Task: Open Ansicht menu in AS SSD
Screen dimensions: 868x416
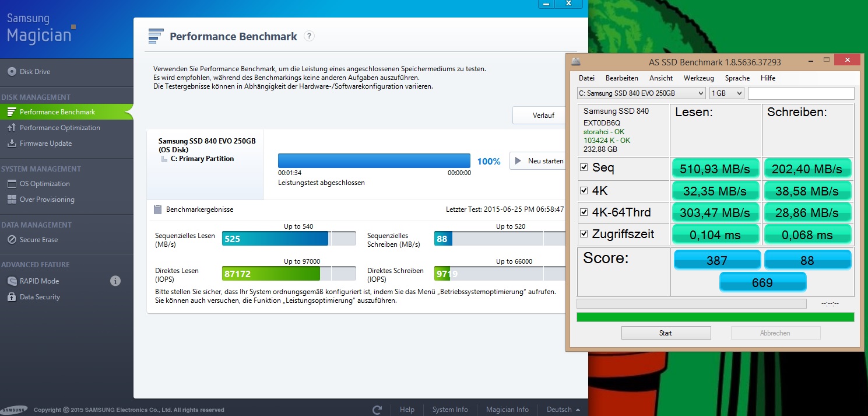Action: (661, 78)
